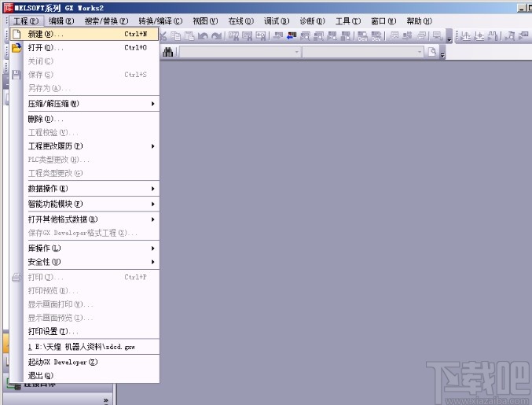Click the greyed 打印预览 entry
The height and width of the screenshot is (405, 532).
click(91, 291)
